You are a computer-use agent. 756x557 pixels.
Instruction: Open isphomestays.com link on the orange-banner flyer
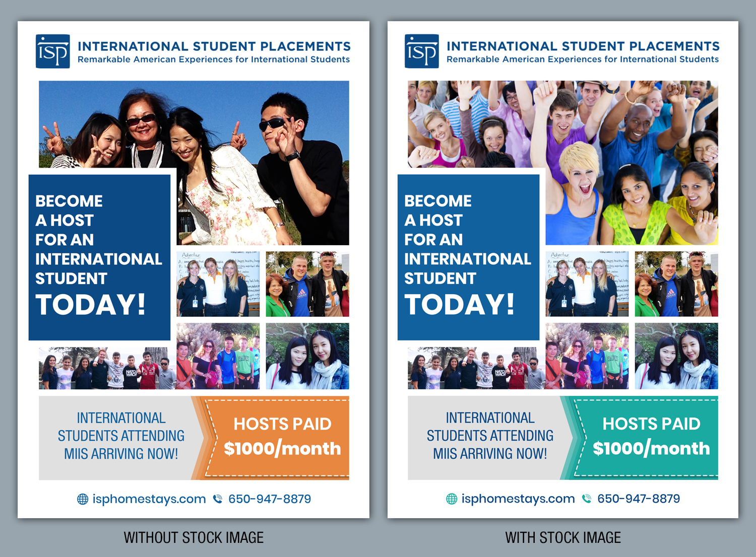click(149, 499)
